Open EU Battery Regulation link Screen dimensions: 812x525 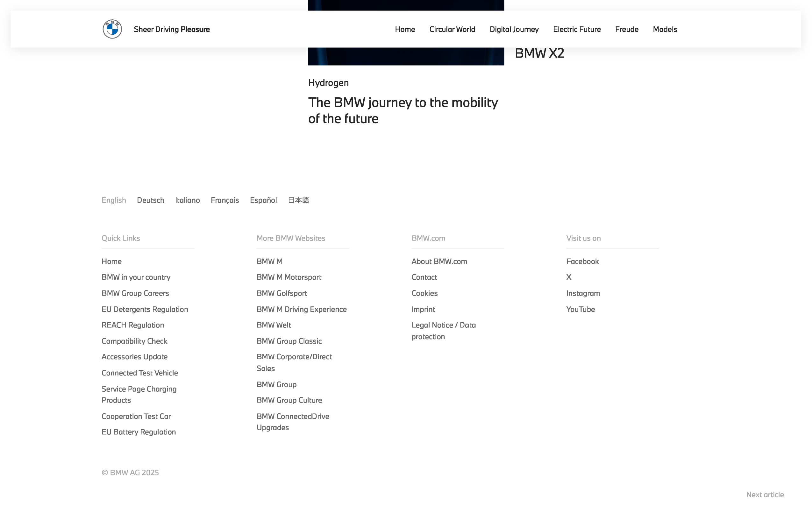click(139, 432)
